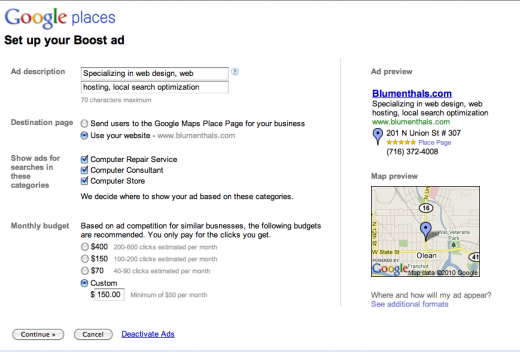Click the first ad description line field
520x360 pixels.
click(155, 73)
